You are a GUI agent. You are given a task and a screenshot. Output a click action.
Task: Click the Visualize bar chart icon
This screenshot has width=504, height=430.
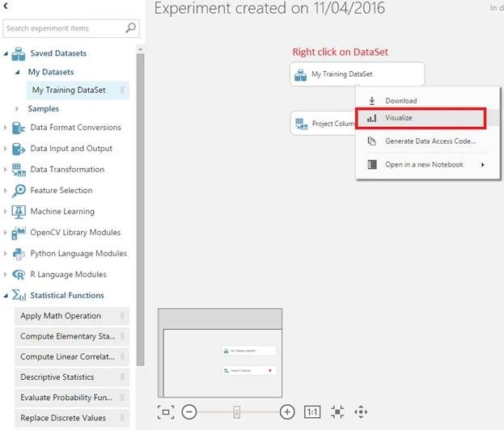372,118
